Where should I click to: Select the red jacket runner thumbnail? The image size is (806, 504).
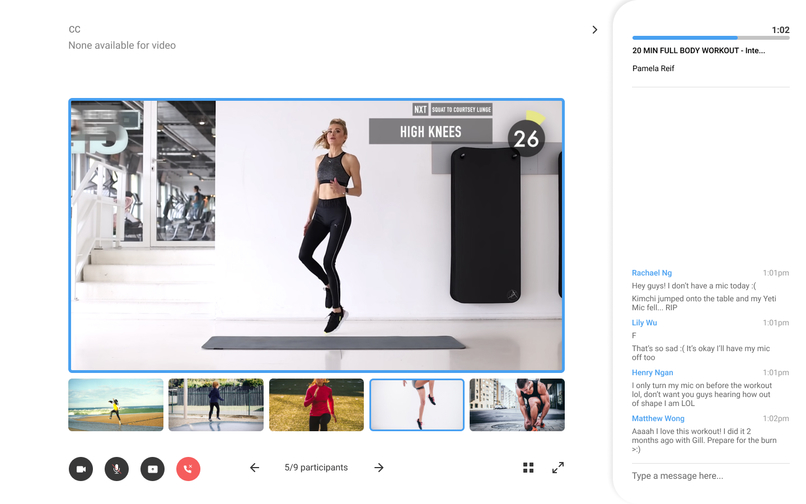(x=316, y=405)
